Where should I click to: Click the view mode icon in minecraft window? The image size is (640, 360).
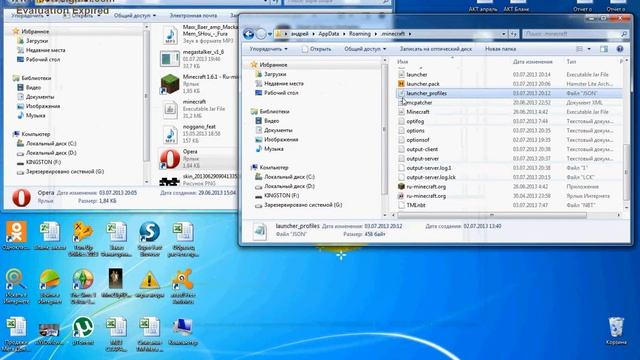(x=579, y=49)
